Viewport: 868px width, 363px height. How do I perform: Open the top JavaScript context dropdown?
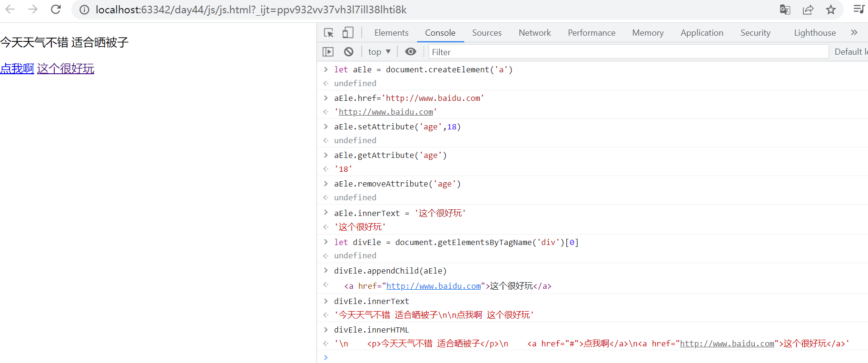(x=379, y=52)
